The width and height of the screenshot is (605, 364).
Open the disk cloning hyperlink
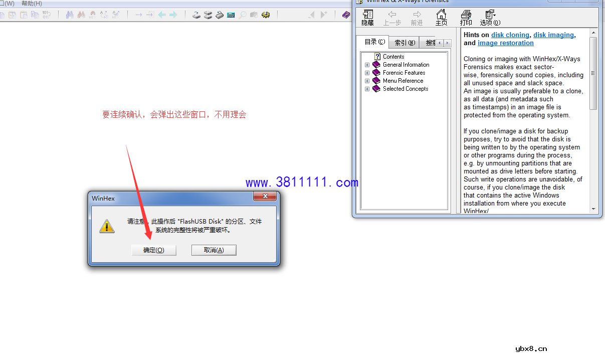pyautogui.click(x=510, y=35)
